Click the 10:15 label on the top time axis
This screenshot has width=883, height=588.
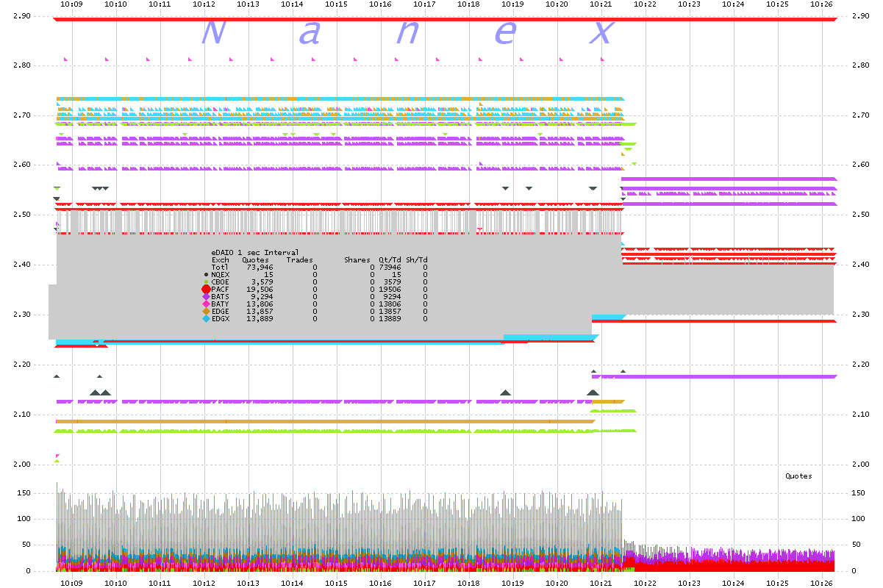[336, 4]
